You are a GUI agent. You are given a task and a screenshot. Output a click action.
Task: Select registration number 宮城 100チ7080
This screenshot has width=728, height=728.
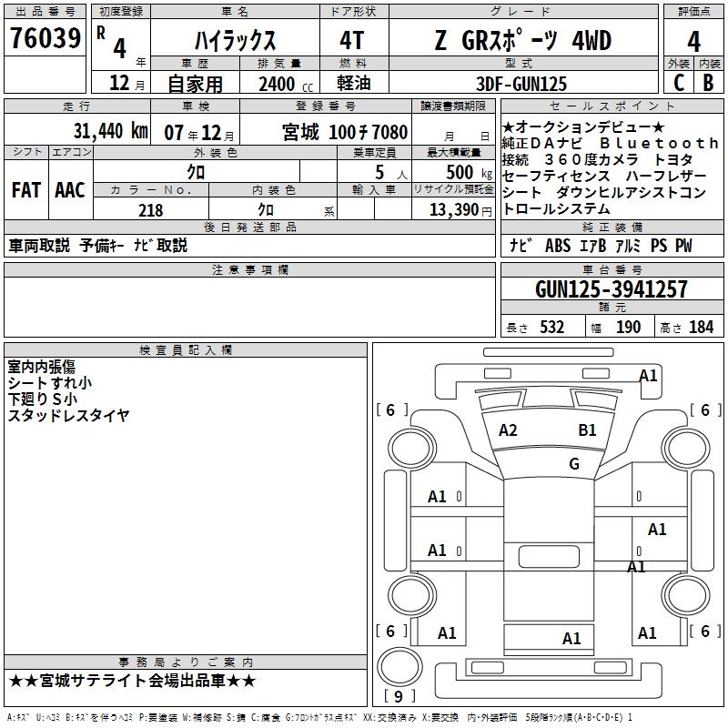(x=345, y=132)
